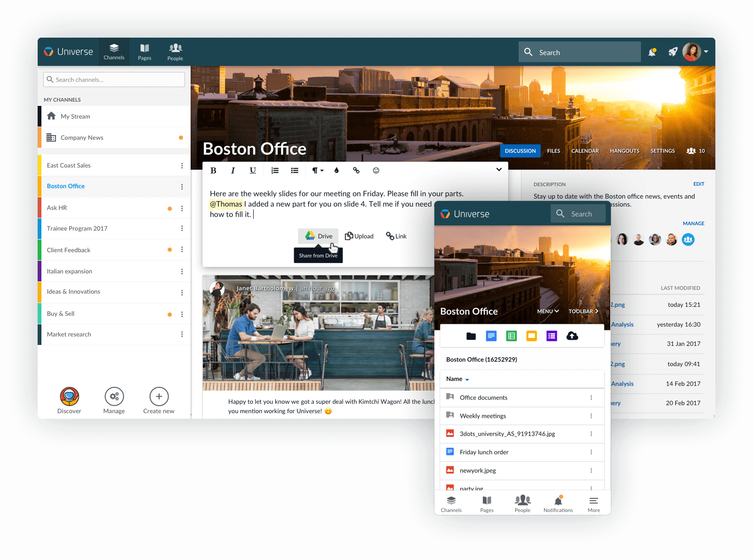Click the cloud upload icon

[572, 336]
